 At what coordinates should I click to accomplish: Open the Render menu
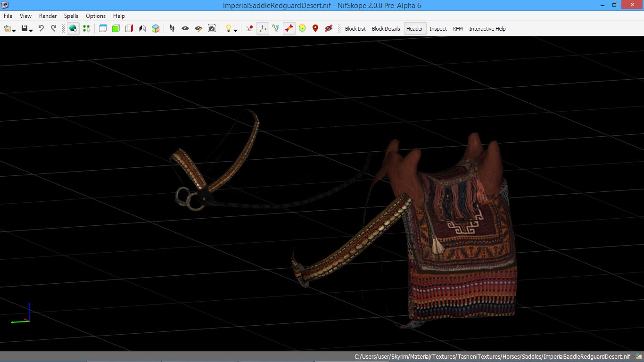(x=48, y=16)
